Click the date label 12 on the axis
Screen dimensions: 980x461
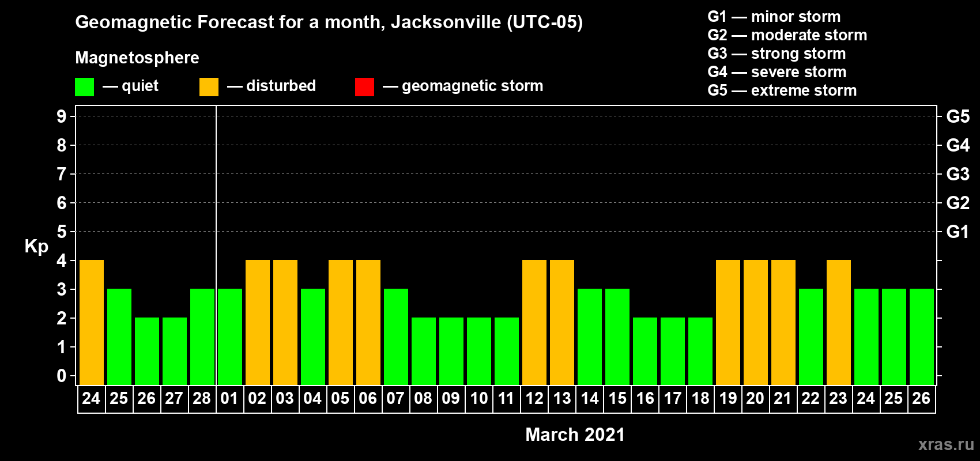coord(534,399)
